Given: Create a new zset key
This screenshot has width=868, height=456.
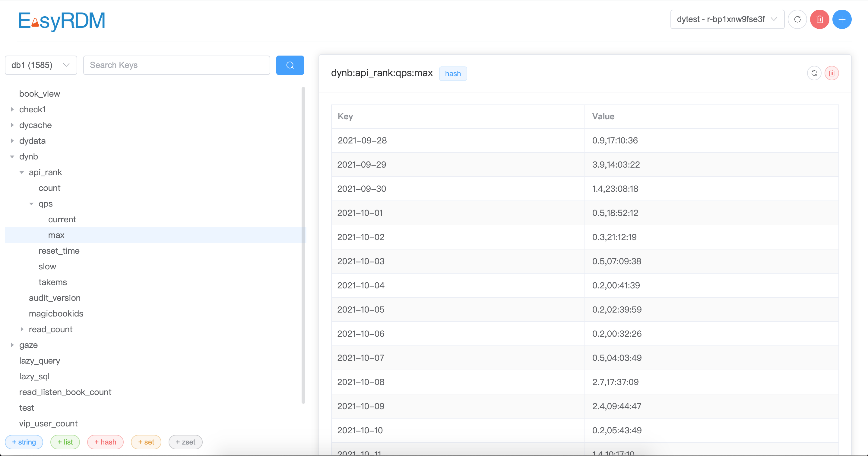Looking at the screenshot, I should click(x=185, y=442).
